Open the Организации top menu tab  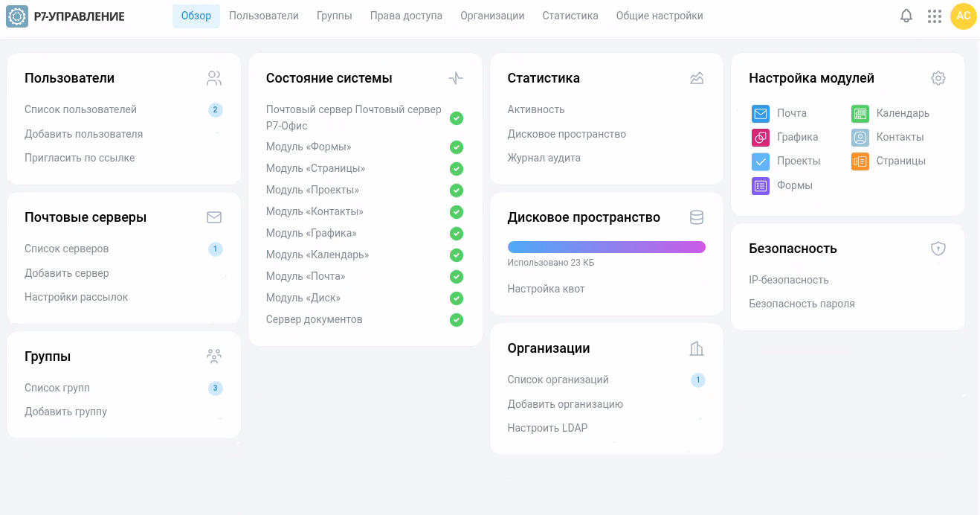coord(492,16)
